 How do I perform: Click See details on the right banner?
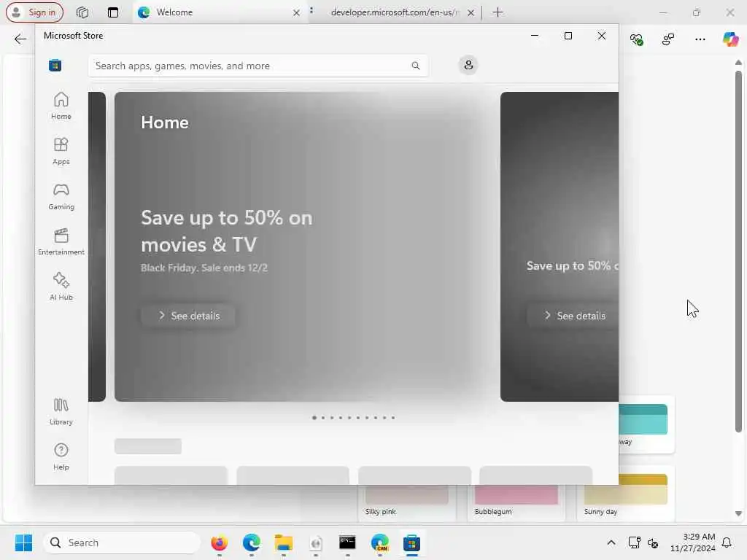[573, 316]
